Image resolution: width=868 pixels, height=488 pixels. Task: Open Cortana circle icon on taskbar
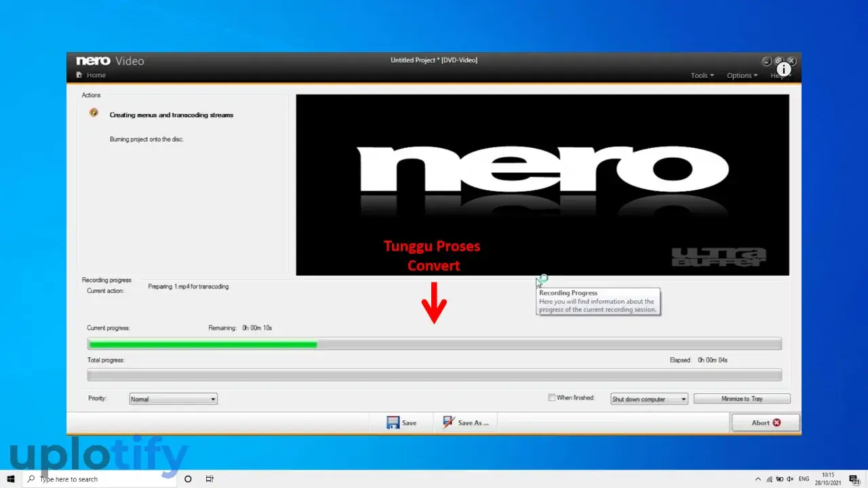(x=188, y=479)
